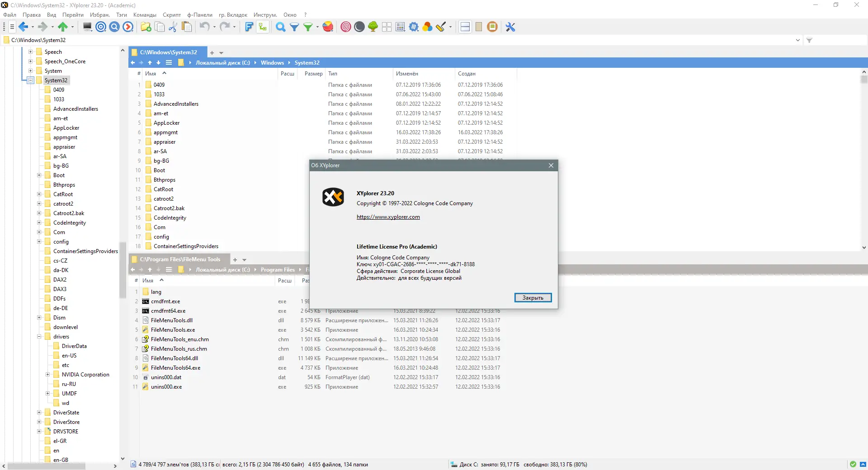The width and height of the screenshot is (868, 470).
Task: Click the C:\Windows\System32 address bar field
Action: (402, 40)
